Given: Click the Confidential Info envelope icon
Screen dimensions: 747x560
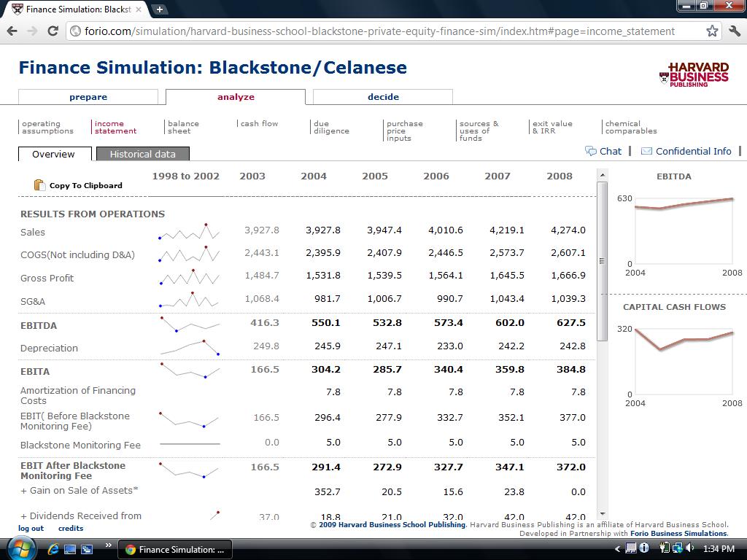Looking at the screenshot, I should pos(646,152).
